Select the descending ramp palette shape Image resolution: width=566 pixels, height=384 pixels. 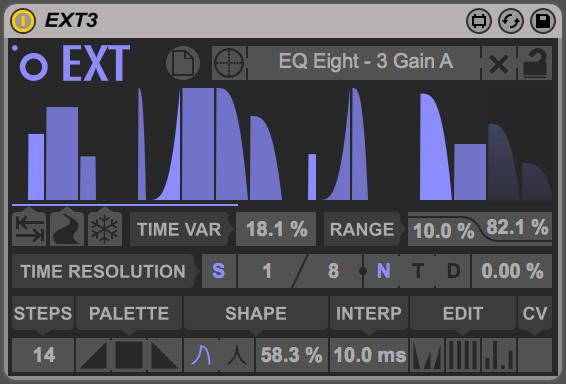tap(165, 355)
